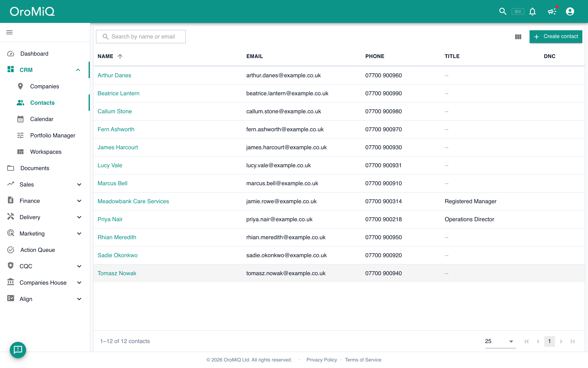Click the ⌘K shortcut badge
The image size is (588, 368).
tap(518, 11)
